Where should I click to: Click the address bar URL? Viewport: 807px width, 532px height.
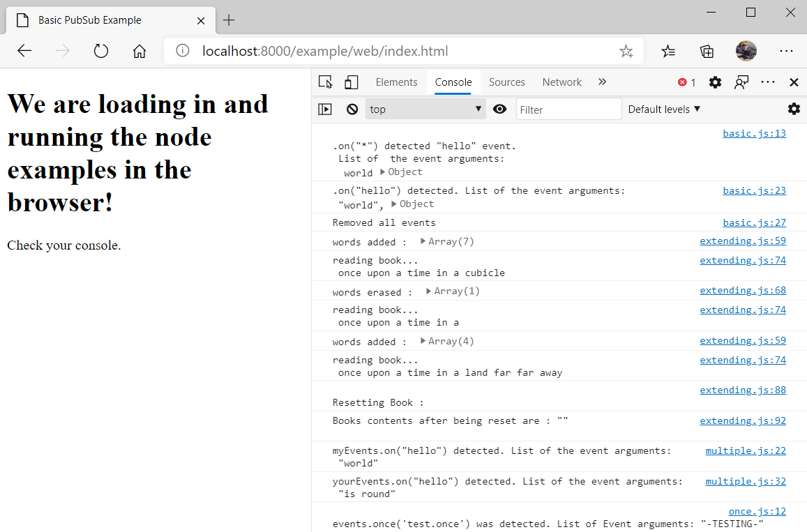click(325, 52)
